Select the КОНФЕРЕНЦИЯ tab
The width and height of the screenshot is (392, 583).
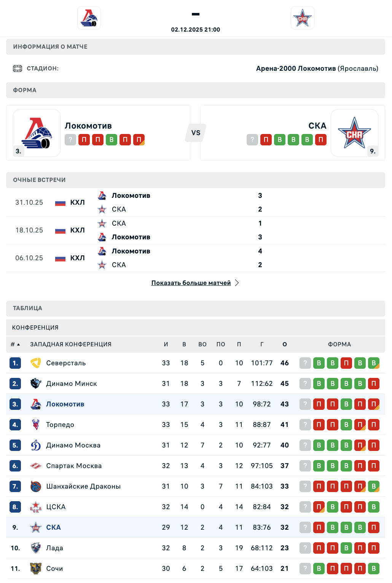[35, 328]
